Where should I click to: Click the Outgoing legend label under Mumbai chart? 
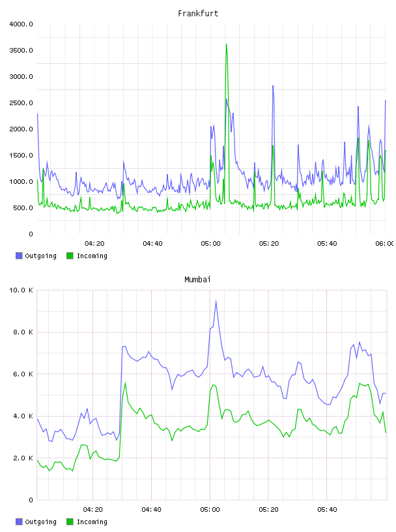[40, 522]
